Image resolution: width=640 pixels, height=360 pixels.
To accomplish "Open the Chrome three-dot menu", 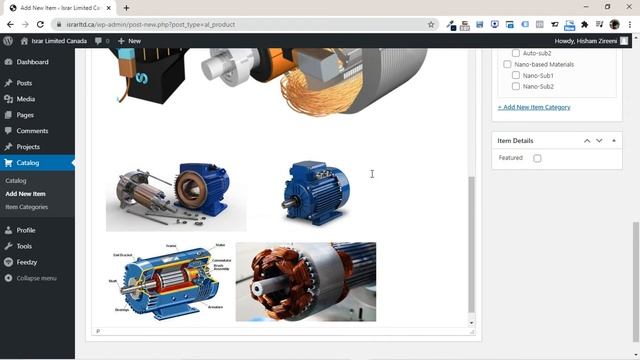I will (630, 24).
